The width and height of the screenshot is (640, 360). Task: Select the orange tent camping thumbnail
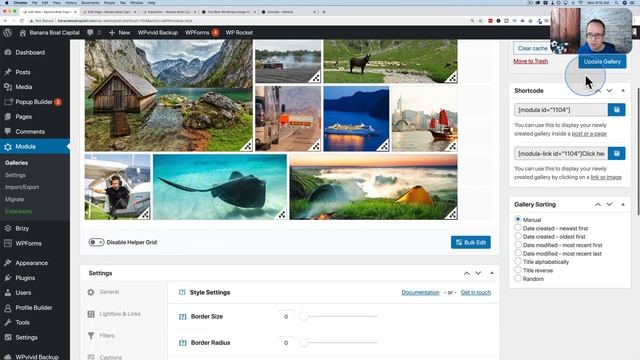coord(373,187)
